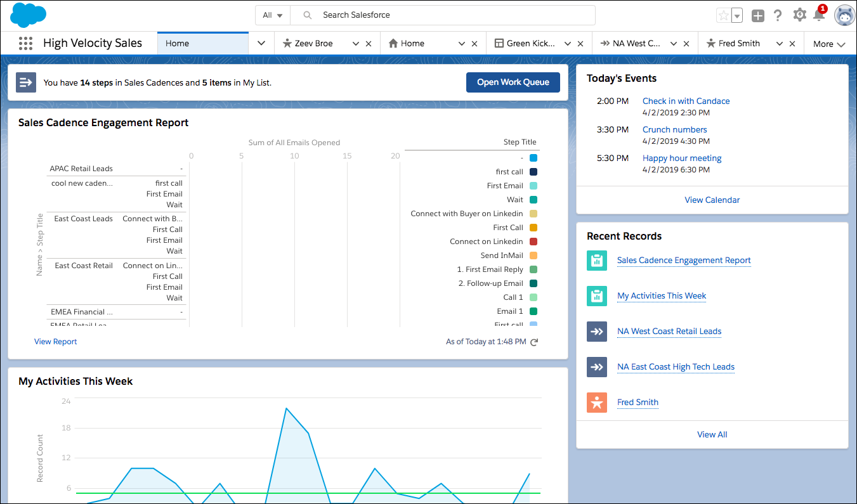Open the More tabs dropdown
Screen dimensions: 857x504
[830, 44]
